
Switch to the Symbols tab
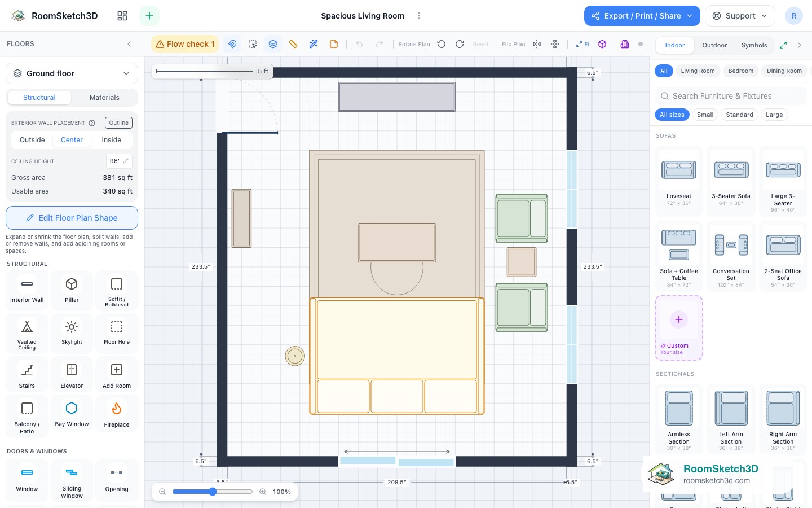click(754, 45)
